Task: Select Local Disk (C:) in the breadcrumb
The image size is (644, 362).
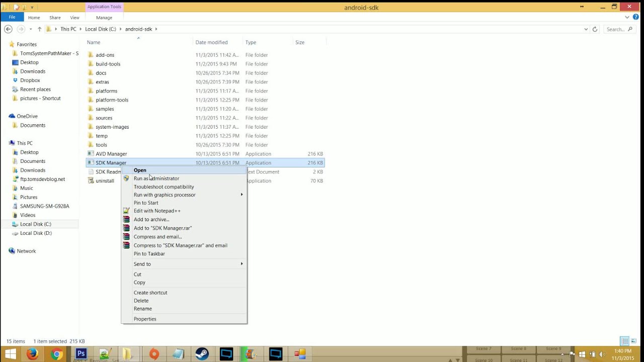Action: [x=101, y=29]
